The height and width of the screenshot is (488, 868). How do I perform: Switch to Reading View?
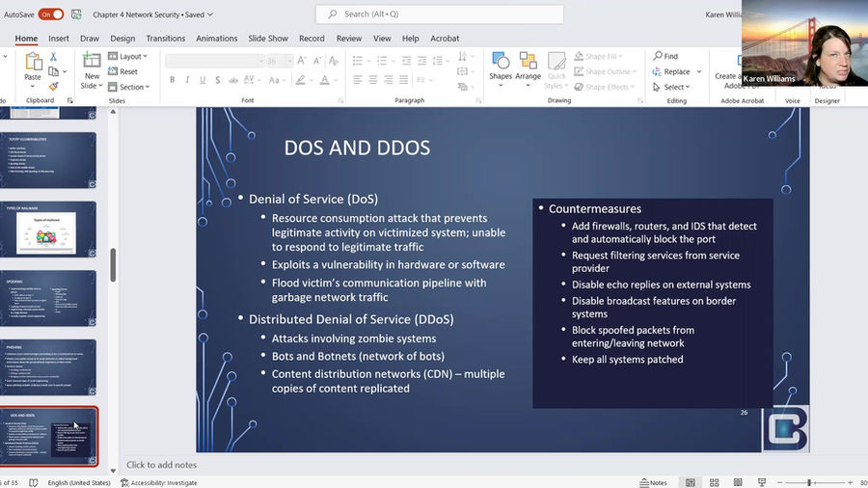[x=738, y=482]
